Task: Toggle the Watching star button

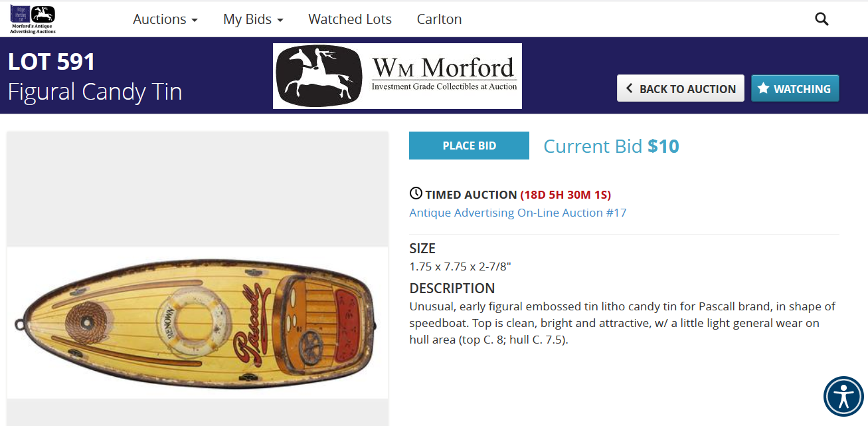Action: click(795, 88)
